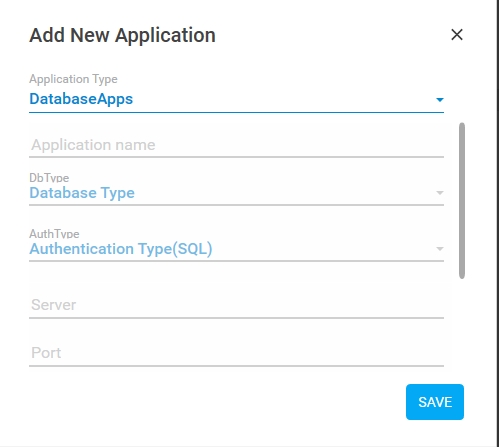The width and height of the screenshot is (499, 447).
Task: Click the DbType field label
Action: [x=49, y=178]
